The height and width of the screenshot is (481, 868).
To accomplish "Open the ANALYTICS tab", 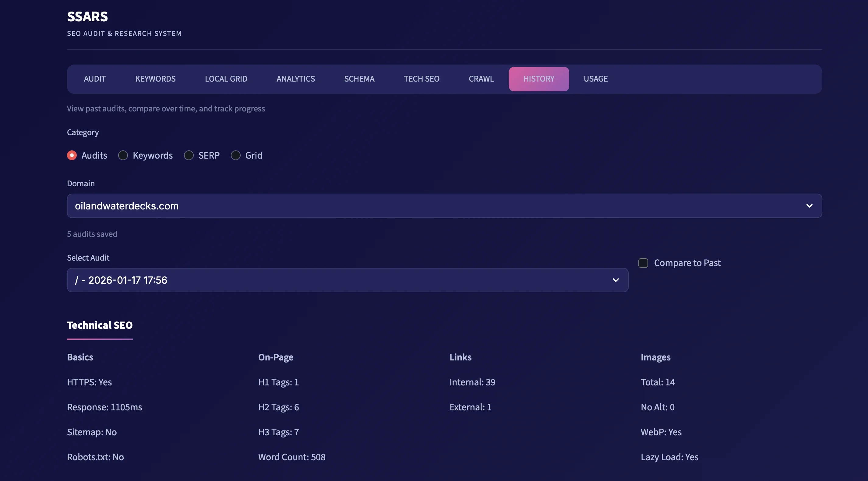I will point(295,79).
